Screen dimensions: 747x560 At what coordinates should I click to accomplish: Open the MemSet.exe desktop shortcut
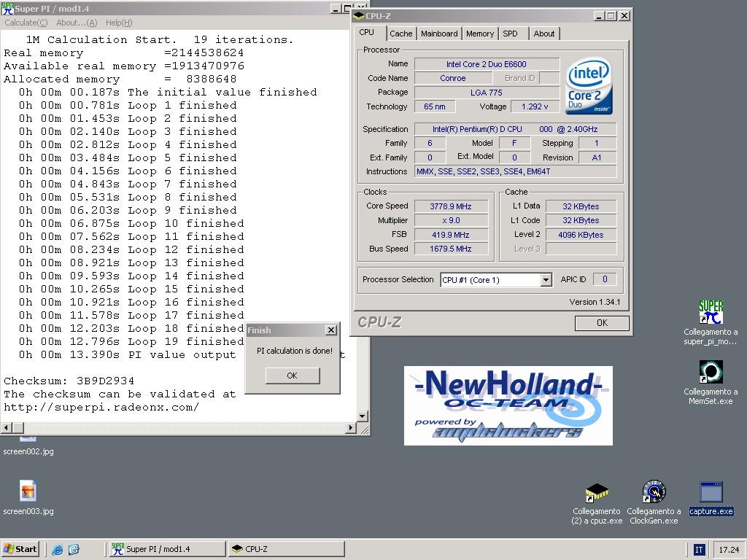[x=711, y=373]
